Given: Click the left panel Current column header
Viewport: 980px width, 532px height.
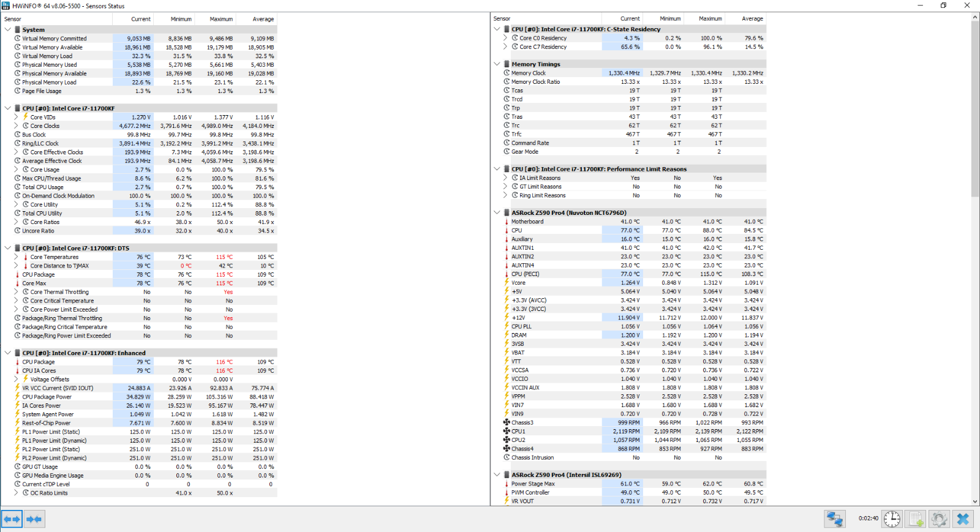Looking at the screenshot, I should tap(133, 19).
